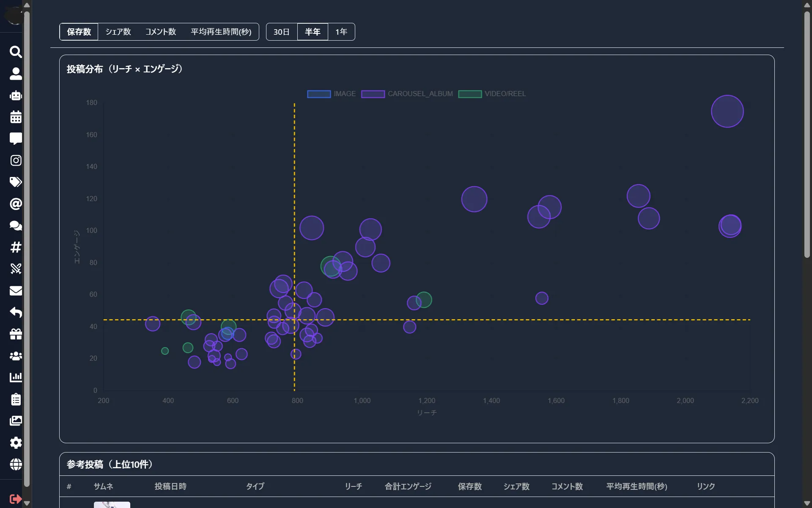Image resolution: width=812 pixels, height=508 pixels.
Task: Click the clipboard list icon
Action: pyautogui.click(x=16, y=399)
